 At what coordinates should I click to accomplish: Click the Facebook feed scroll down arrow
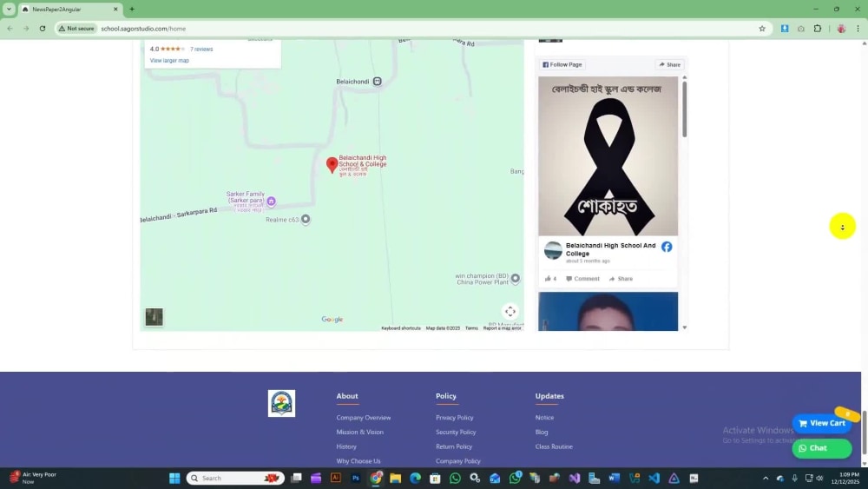684,327
